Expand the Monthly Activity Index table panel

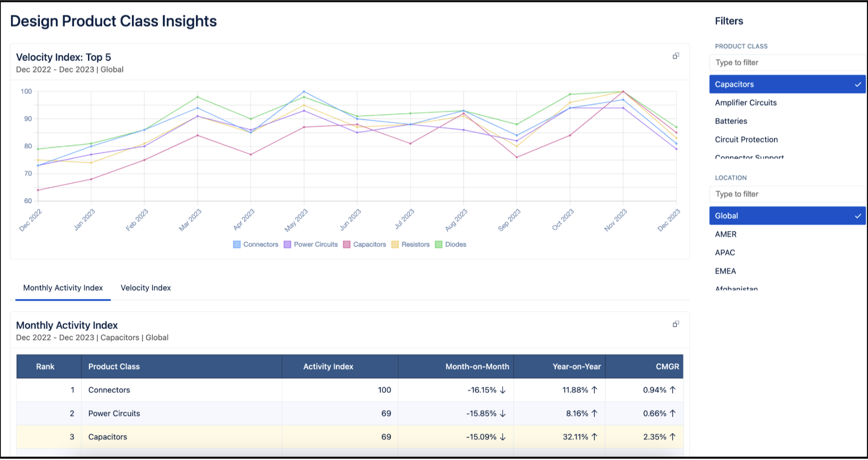pyautogui.click(x=676, y=324)
